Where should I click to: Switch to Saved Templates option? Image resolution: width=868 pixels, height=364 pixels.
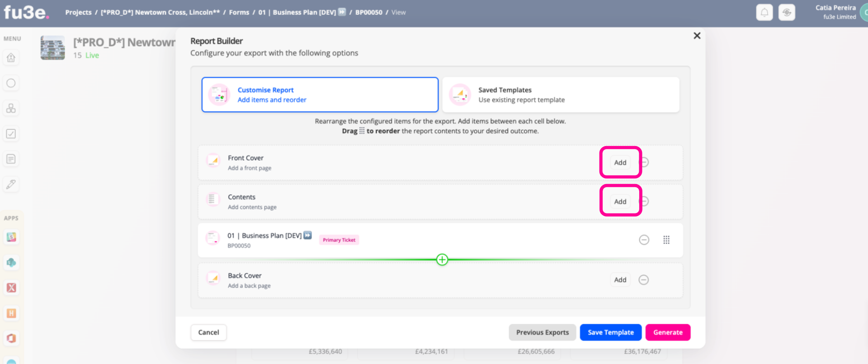pos(561,95)
